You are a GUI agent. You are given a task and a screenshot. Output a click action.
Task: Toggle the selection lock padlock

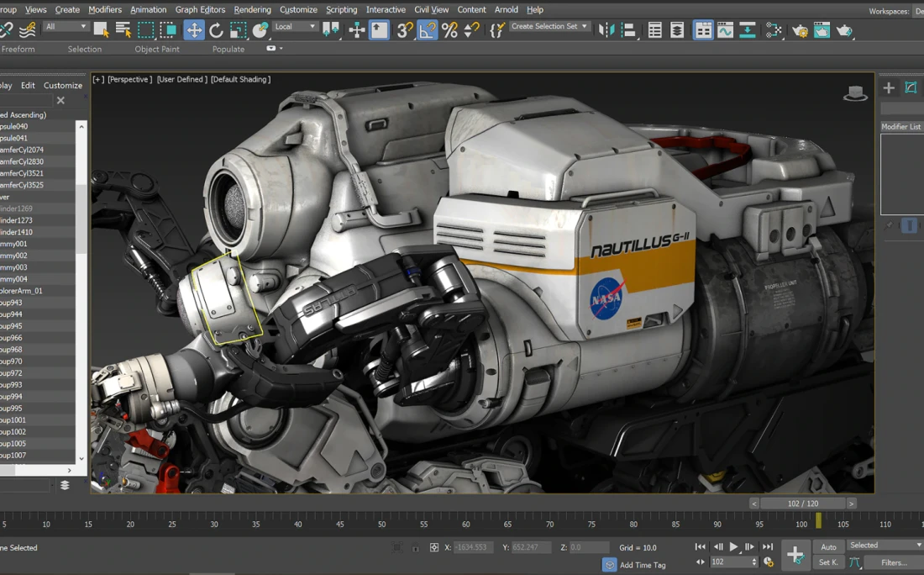pos(415,547)
